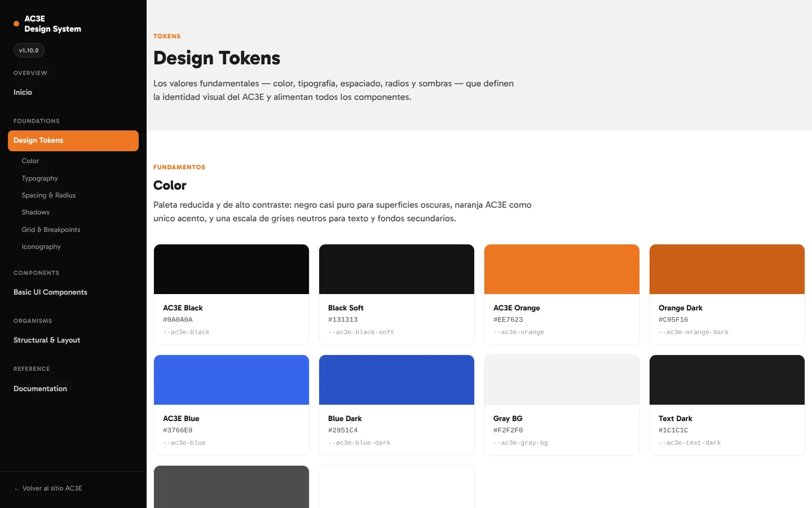Click the v1.10.0 version badge

click(29, 50)
